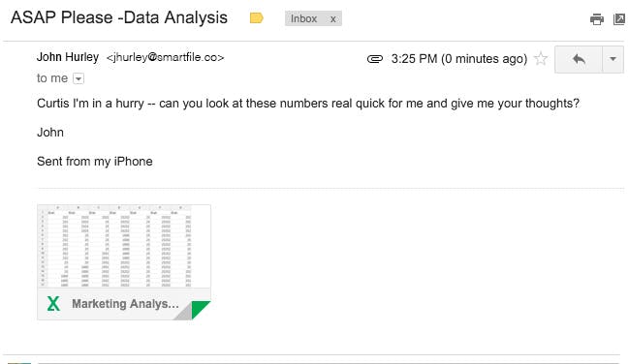The width and height of the screenshot is (629, 364).
Task: Open the More options dropdown beside reply
Action: coord(613,59)
